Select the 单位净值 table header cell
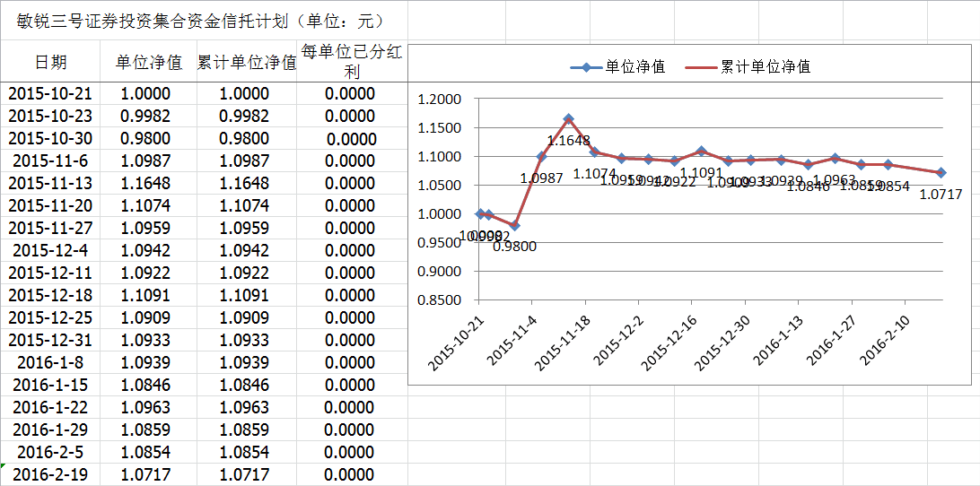Screen dimensions: 980x486 coord(149,62)
